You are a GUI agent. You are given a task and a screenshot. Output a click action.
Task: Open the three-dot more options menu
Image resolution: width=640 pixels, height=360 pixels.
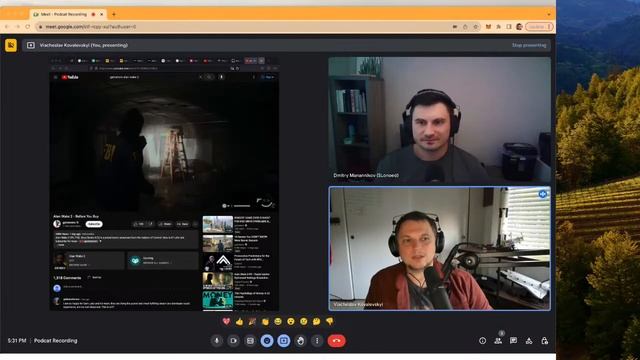(317, 340)
